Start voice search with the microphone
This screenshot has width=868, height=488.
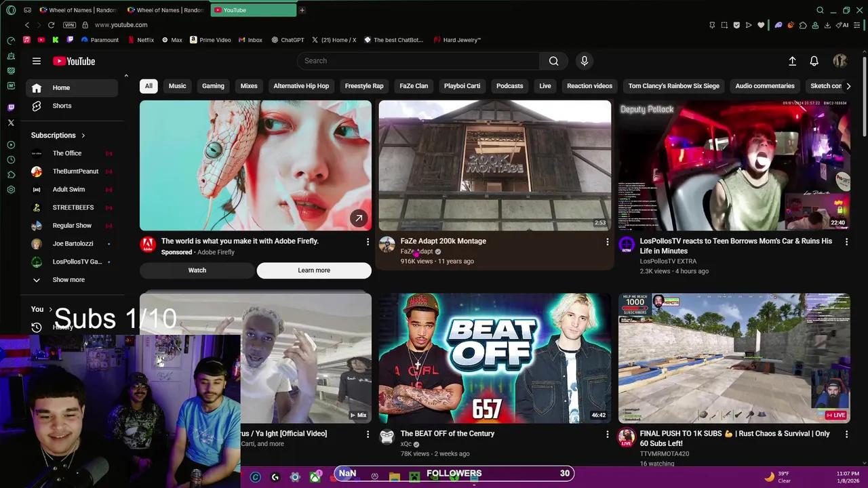585,61
